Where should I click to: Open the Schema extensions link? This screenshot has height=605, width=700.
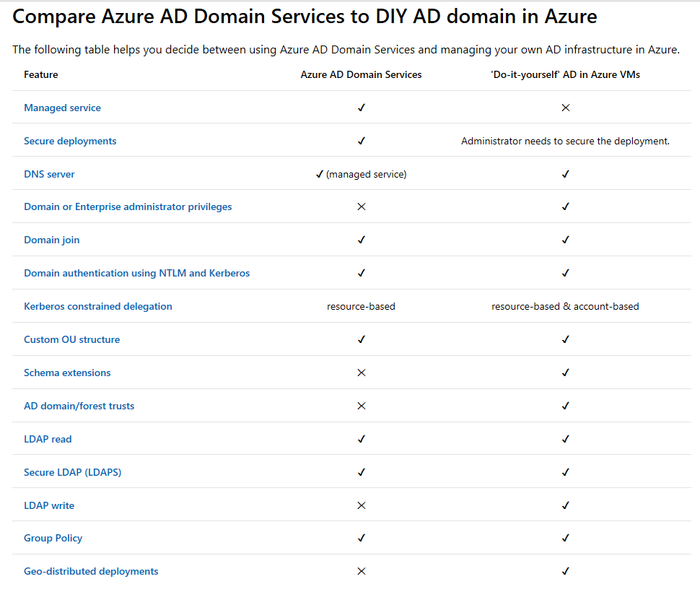67,373
